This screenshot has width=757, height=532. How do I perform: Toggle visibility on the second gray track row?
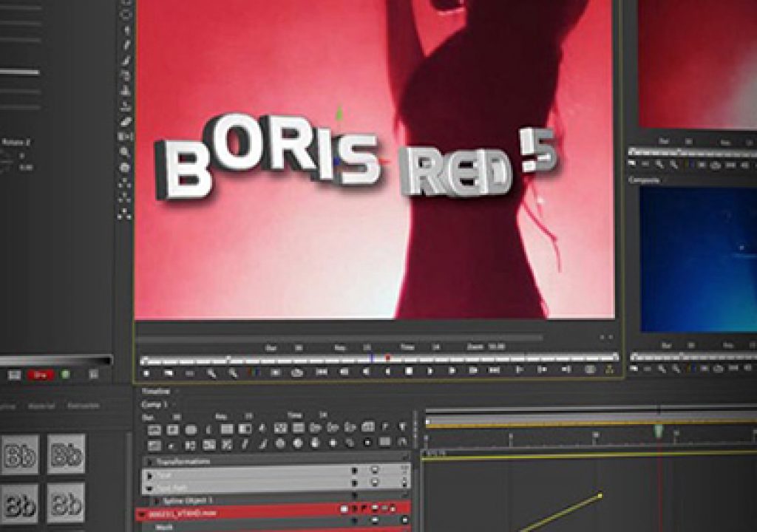tap(375, 482)
